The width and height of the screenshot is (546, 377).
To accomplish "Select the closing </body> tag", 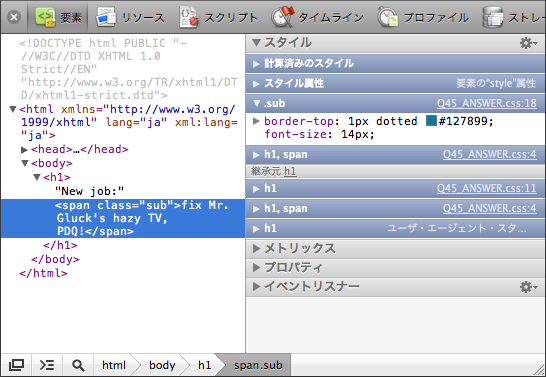I will (x=55, y=259).
